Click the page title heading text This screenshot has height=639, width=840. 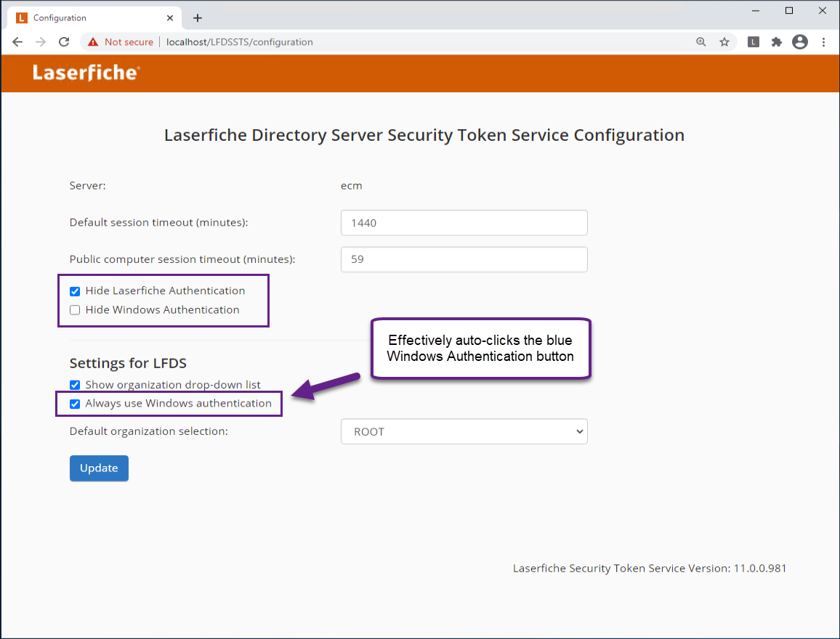coord(424,135)
